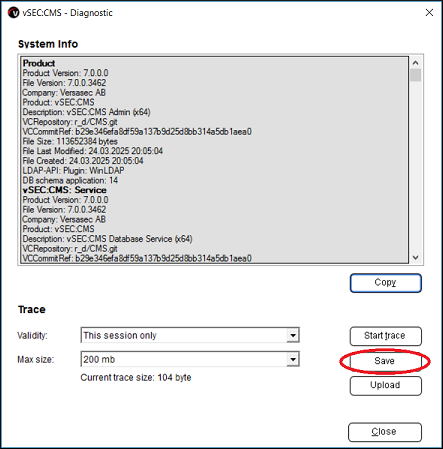Screen dimensions: 443x449
Task: Click the 'vSEC:CMS: Service' bold heading
Action: pyautogui.click(x=64, y=190)
